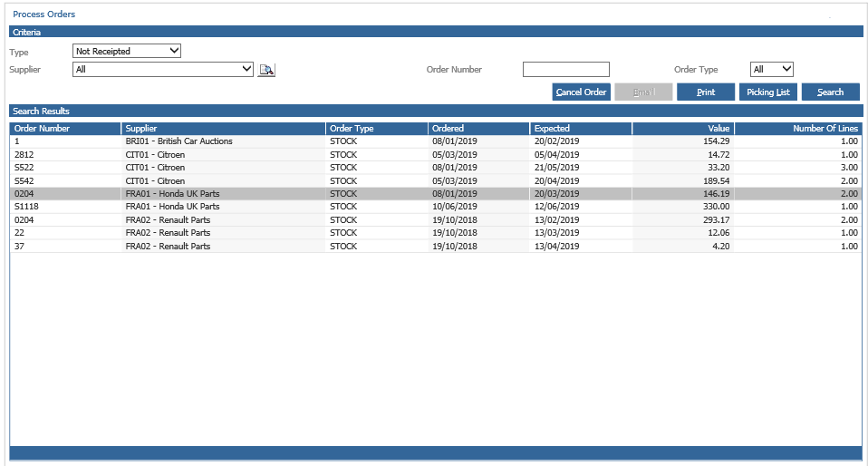Viewport: 868px width, 466px height.
Task: Click the value 14.72
Action: [x=719, y=155]
